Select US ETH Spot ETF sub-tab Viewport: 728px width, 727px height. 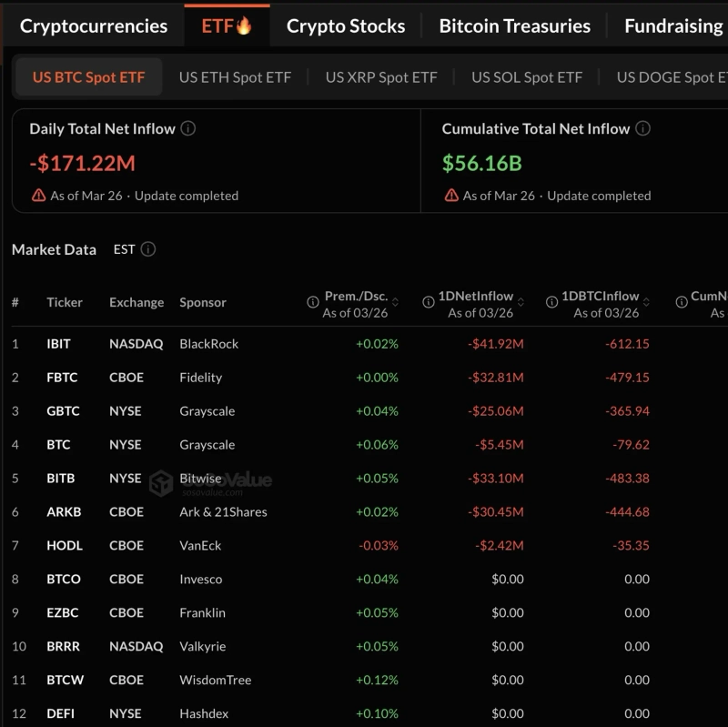(235, 77)
